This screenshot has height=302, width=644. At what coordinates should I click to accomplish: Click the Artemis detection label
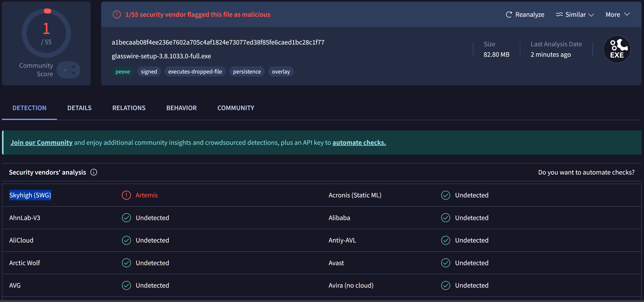pyautogui.click(x=147, y=195)
